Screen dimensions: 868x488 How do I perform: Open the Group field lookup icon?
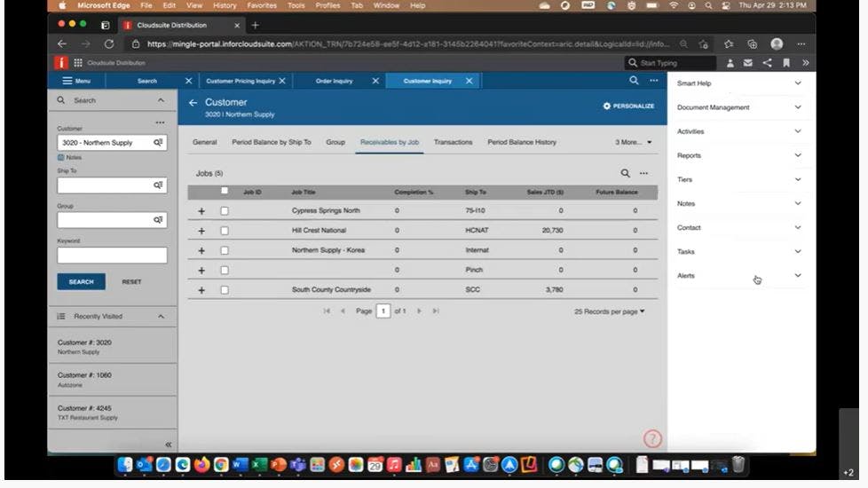coord(158,220)
